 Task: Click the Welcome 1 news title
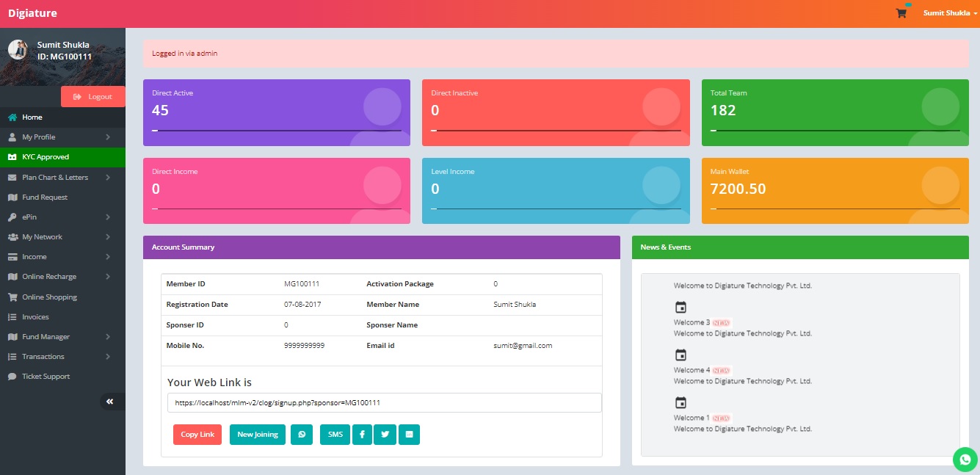click(692, 418)
